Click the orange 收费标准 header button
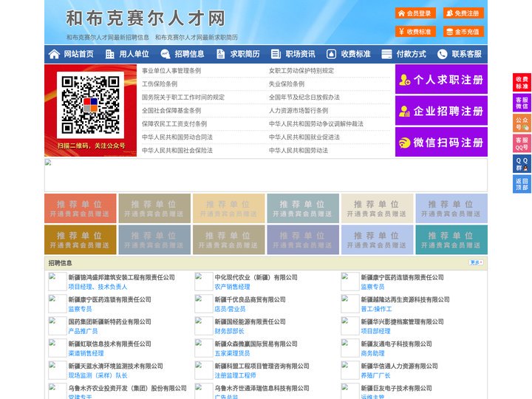The width and height of the screenshot is (532, 399). coord(415,32)
